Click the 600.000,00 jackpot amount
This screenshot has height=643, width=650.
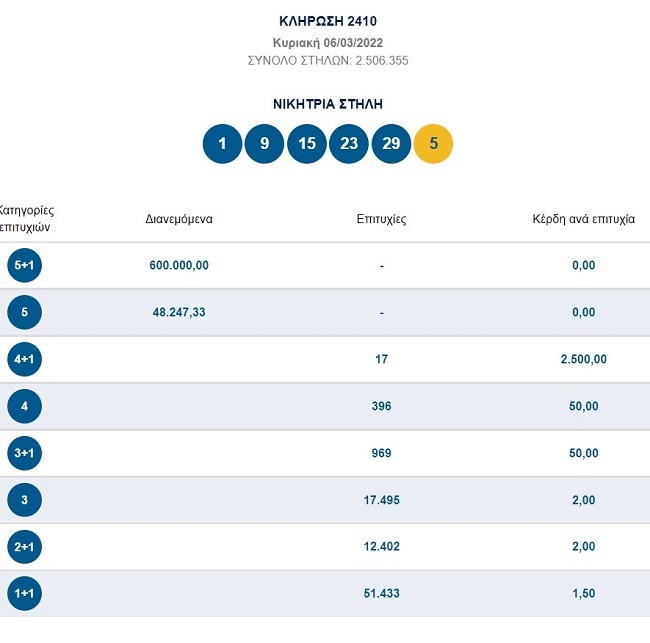click(x=179, y=265)
